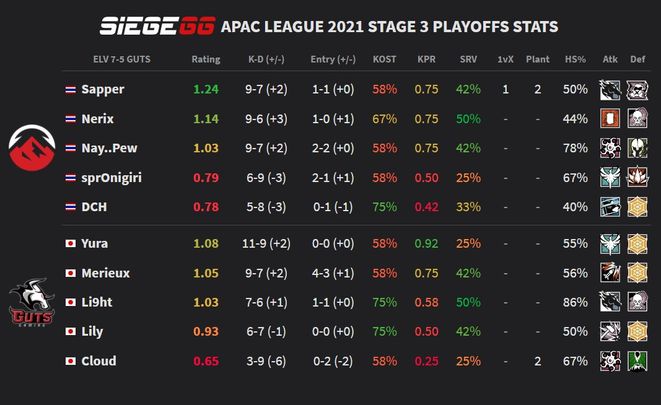
Task: Click Nay..Pew's defender operator icon
Action: [637, 148]
